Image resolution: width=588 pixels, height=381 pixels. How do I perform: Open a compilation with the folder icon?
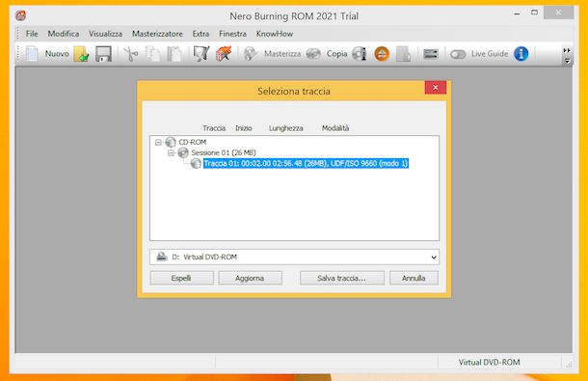click(81, 54)
